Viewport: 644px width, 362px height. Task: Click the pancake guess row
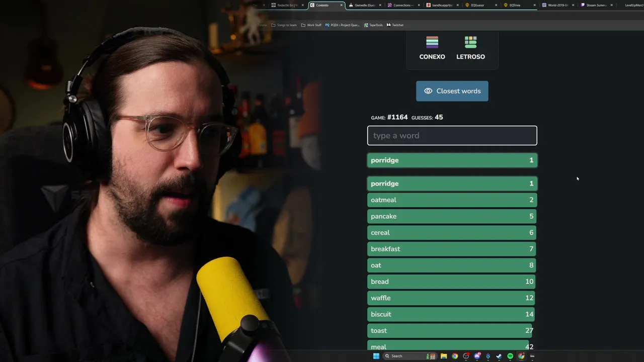(452, 216)
